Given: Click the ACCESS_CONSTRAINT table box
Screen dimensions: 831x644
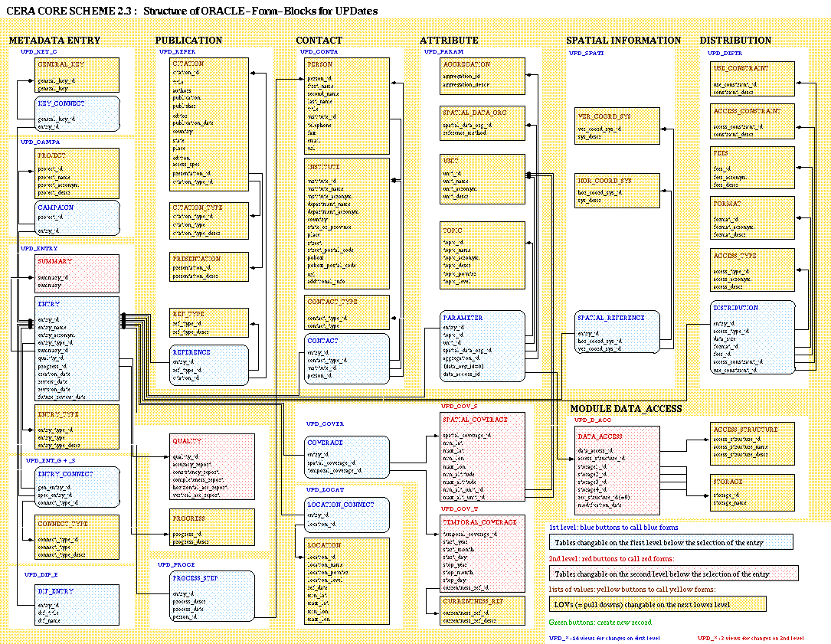Looking at the screenshot, I should pyautogui.click(x=753, y=122).
